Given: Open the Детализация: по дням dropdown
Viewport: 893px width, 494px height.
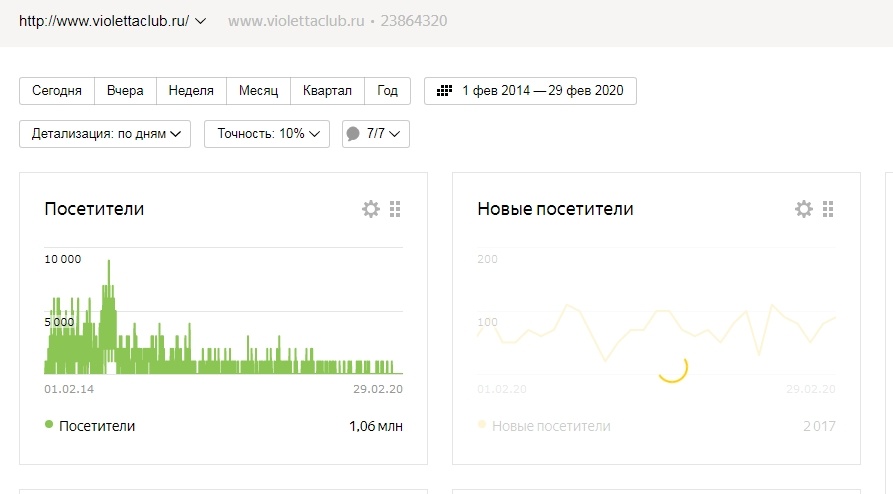Looking at the screenshot, I should click(105, 134).
